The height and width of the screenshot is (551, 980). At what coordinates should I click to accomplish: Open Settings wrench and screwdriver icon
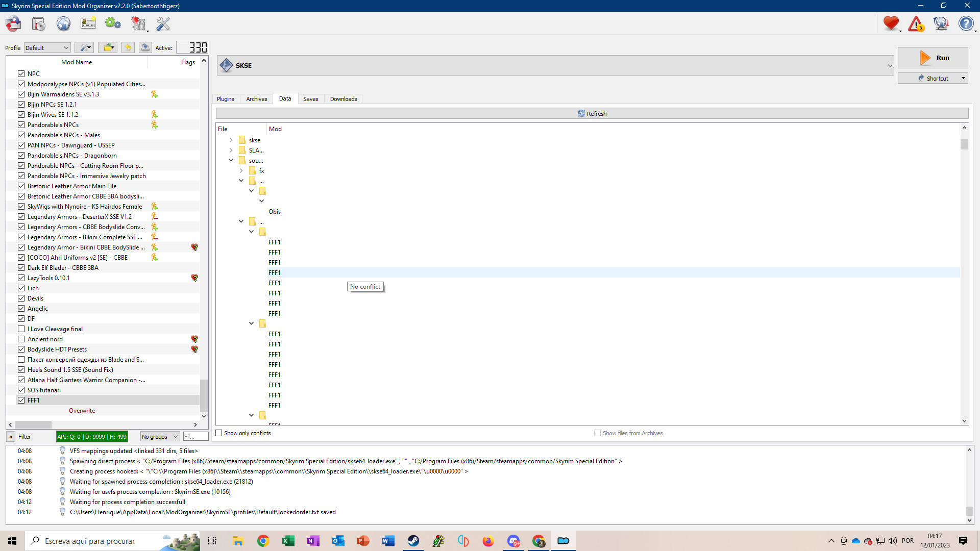163,23
